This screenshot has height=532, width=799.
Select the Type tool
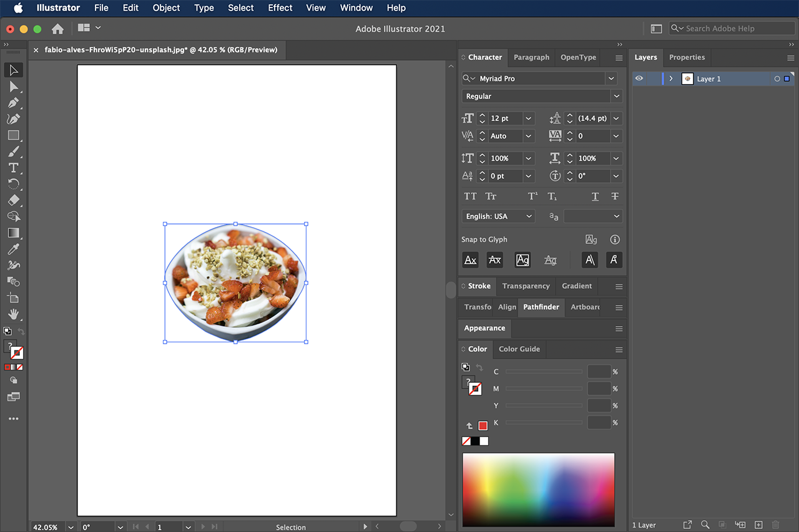pos(14,168)
